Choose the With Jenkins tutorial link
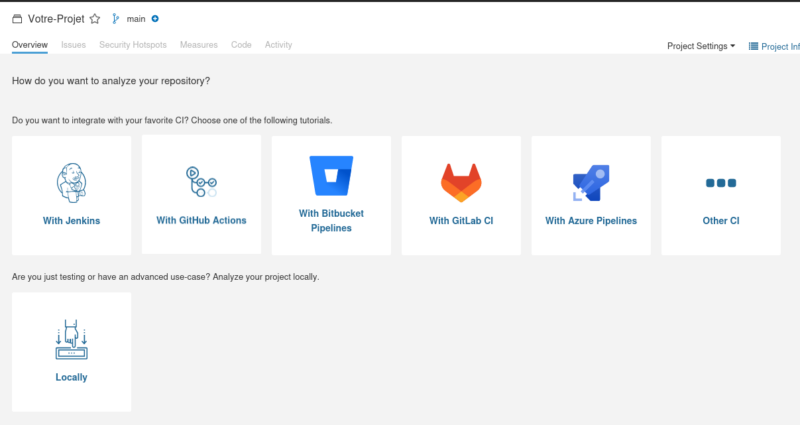800x425 pixels. click(x=71, y=220)
